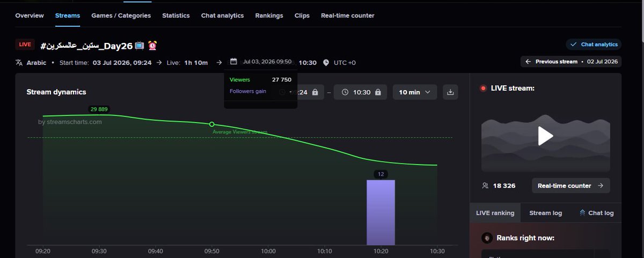Click the television emoji in stream title
Screen dimensions: 644x258
tap(139, 46)
